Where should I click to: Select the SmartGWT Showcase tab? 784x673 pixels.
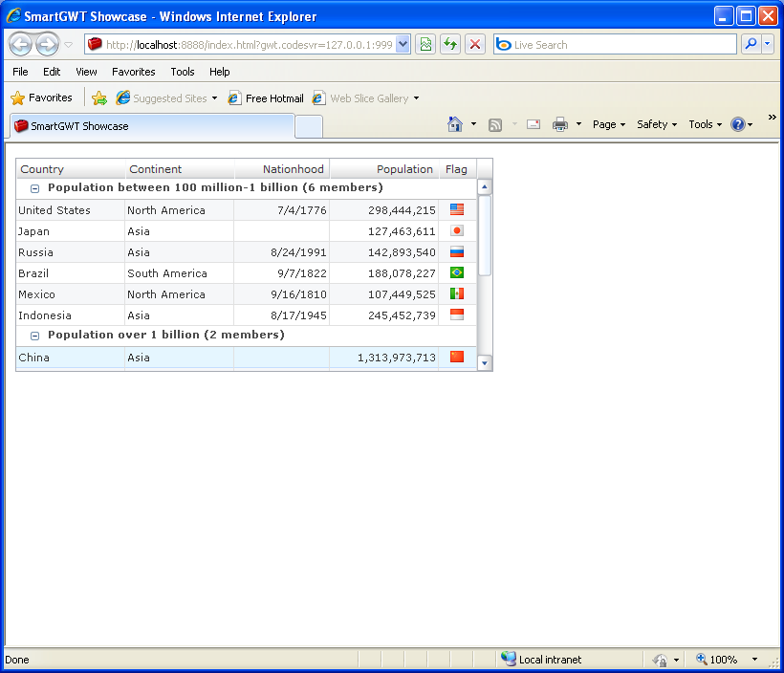[x=152, y=126]
